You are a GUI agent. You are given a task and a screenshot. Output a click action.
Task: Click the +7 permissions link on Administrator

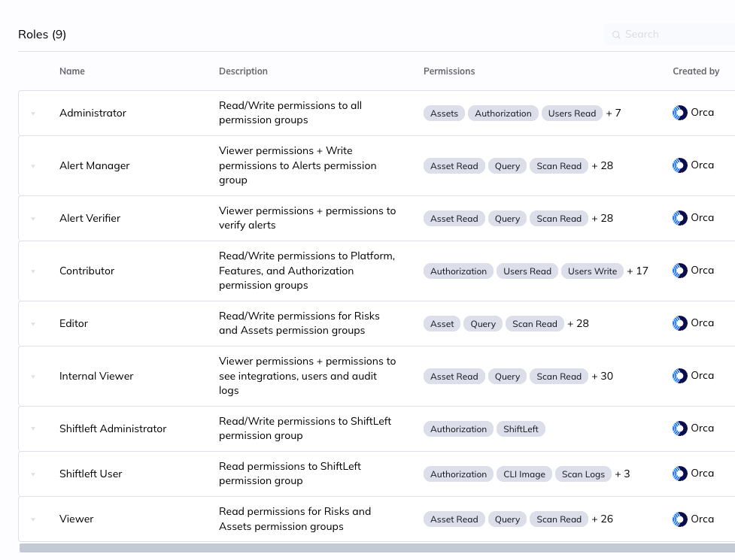coord(613,113)
